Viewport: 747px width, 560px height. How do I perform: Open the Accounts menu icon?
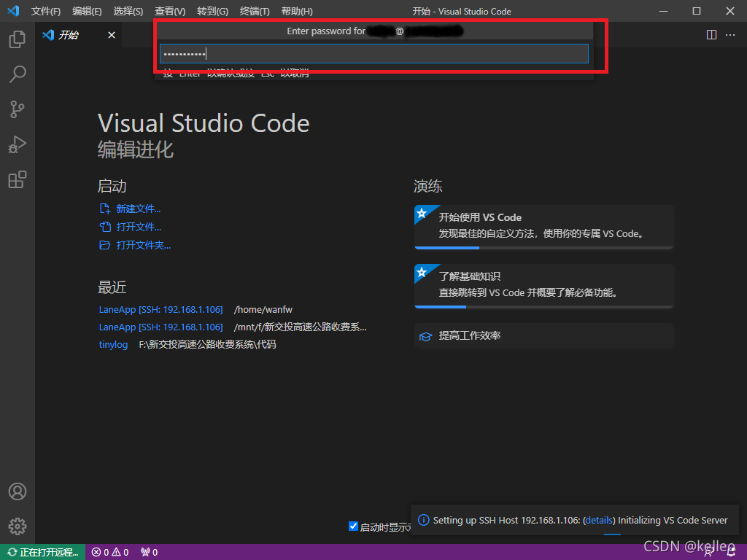(x=18, y=491)
